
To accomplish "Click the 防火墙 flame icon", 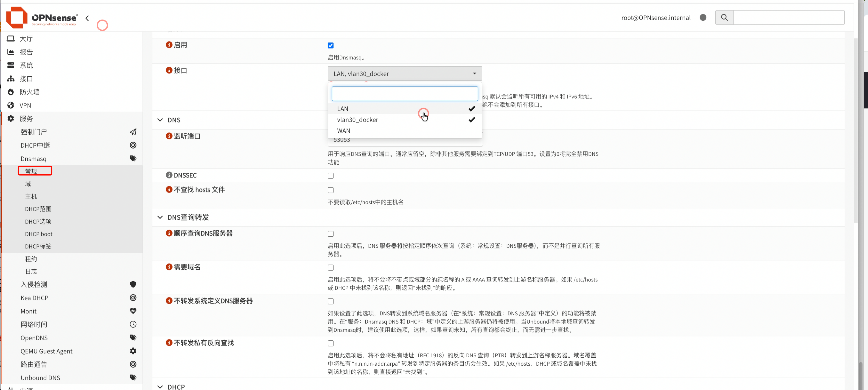I will coord(11,92).
